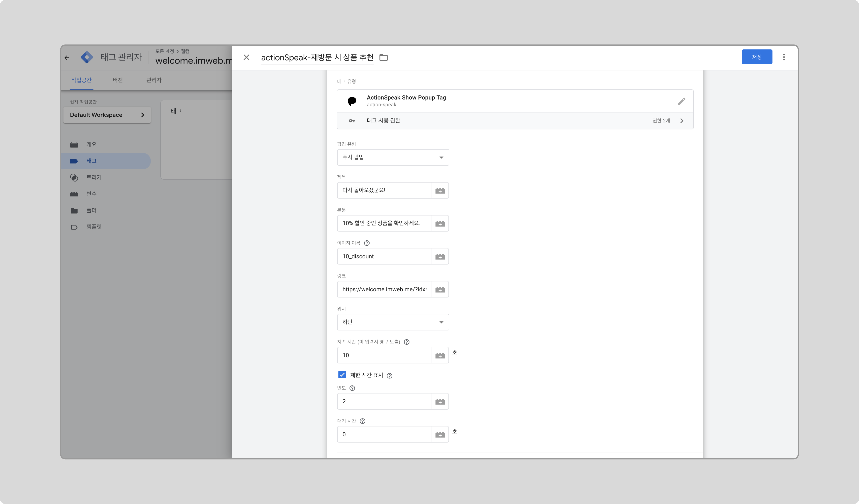Insert variable into the 제목 field
The width and height of the screenshot is (859, 504).
440,190
